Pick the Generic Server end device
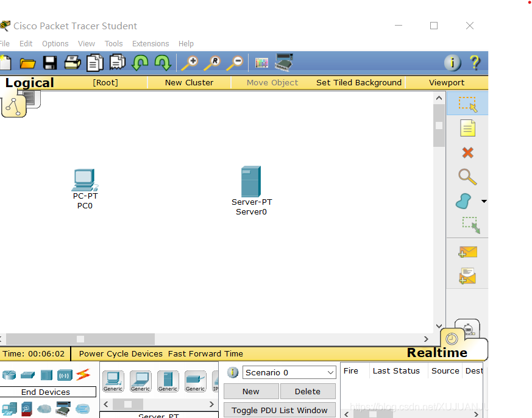The height and width of the screenshot is (418, 532). point(168,381)
